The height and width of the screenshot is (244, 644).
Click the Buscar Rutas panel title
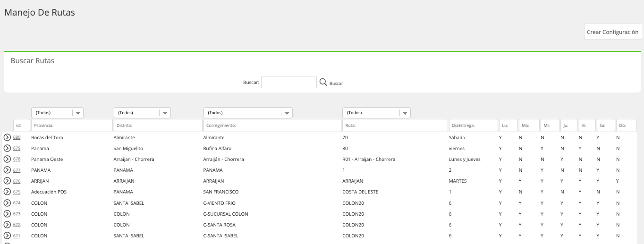pos(33,61)
